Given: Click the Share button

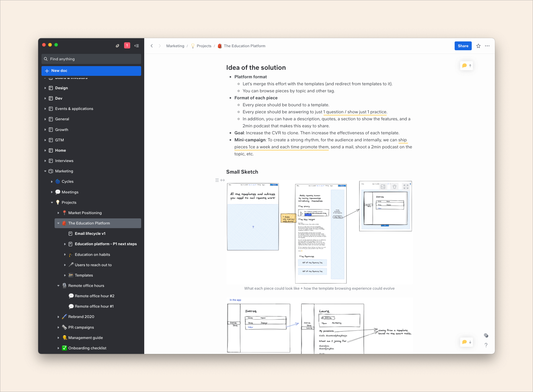Looking at the screenshot, I should 463,46.
